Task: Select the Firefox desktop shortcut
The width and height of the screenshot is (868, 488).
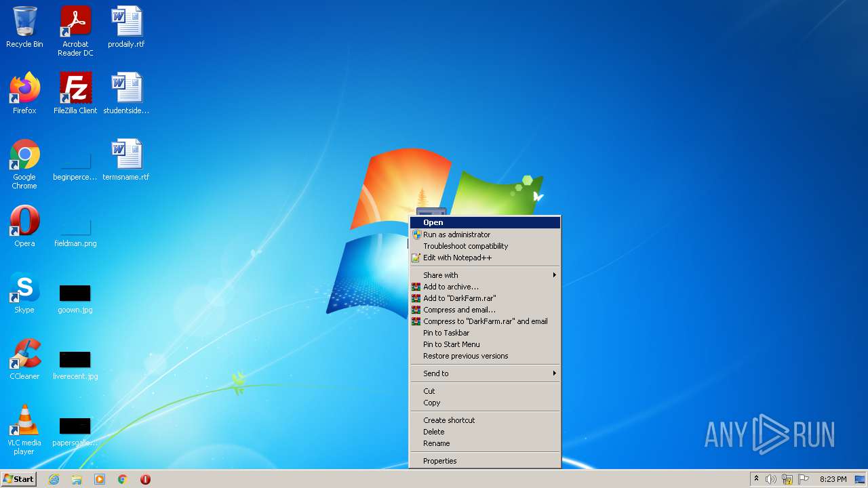Action: coord(24,94)
